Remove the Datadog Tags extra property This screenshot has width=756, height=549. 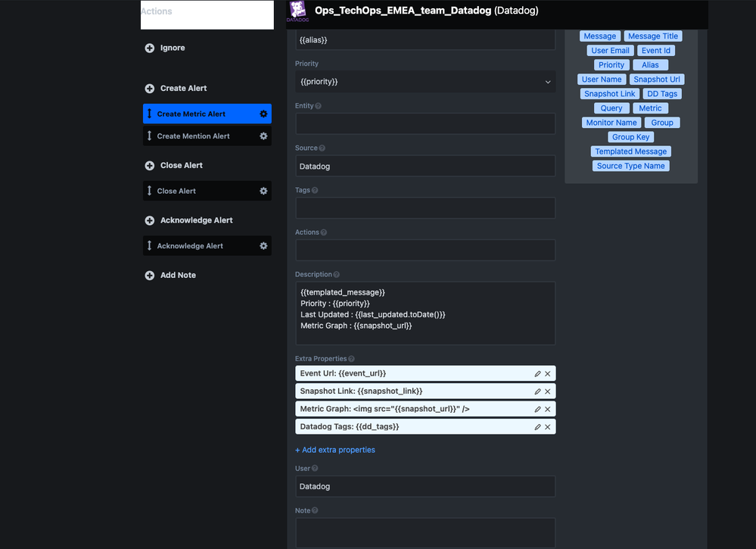click(548, 427)
